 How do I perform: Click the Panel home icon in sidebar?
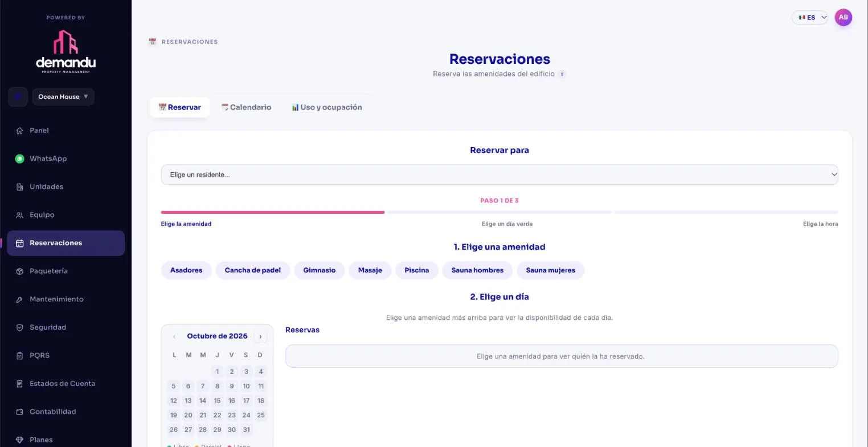click(20, 131)
